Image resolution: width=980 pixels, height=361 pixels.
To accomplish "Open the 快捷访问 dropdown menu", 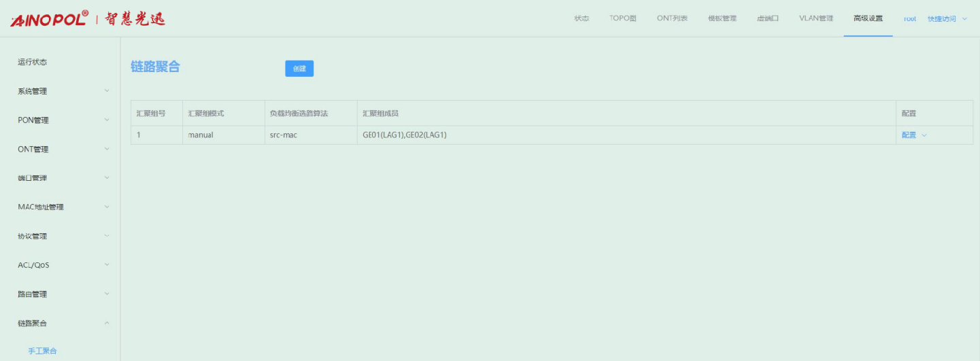I will coord(947,18).
